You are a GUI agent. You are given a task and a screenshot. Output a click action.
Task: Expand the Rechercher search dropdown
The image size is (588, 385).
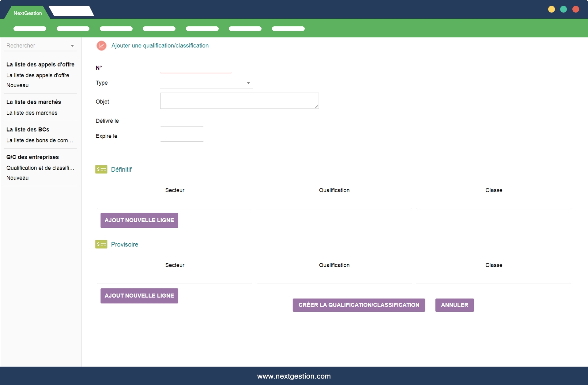pyautogui.click(x=72, y=46)
